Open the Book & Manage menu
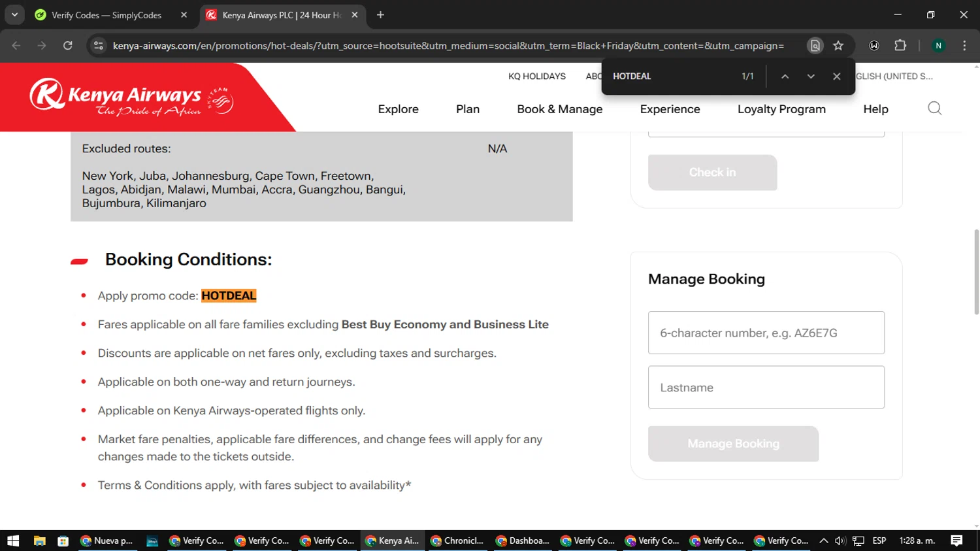This screenshot has width=980, height=551. [x=560, y=109]
